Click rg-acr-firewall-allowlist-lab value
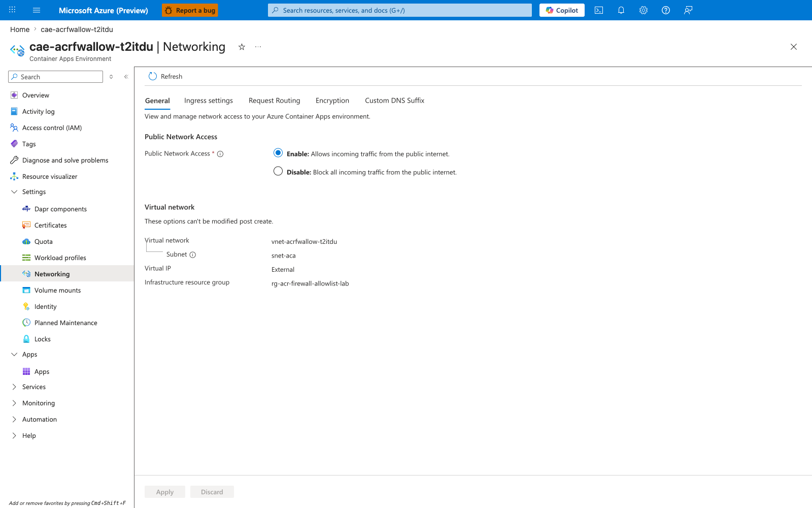The height and width of the screenshot is (508, 812). click(x=310, y=283)
